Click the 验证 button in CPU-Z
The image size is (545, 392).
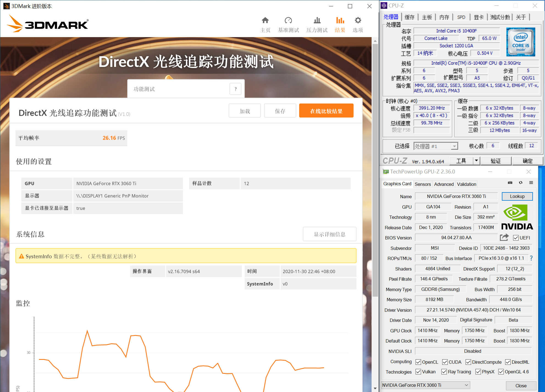[496, 161]
